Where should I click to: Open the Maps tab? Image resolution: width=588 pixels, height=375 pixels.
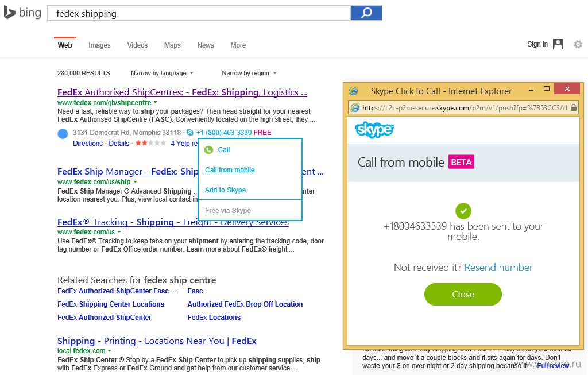click(172, 45)
